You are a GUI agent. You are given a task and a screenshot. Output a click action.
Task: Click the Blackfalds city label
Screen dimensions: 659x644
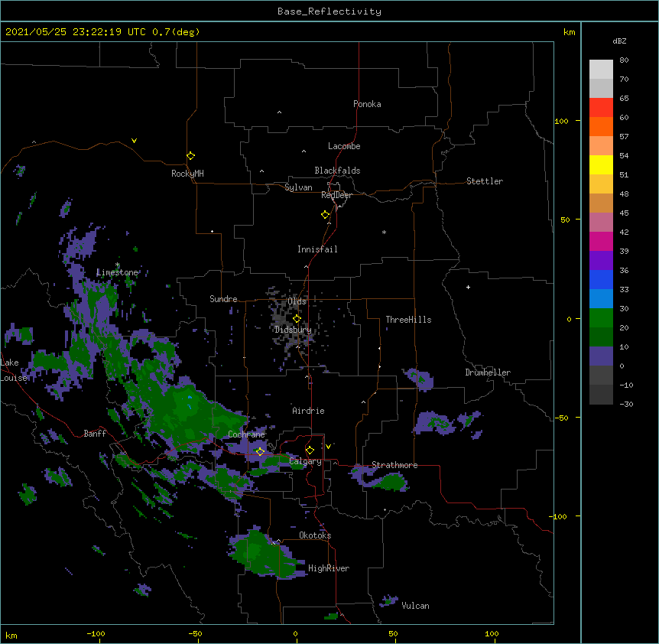[x=337, y=171]
